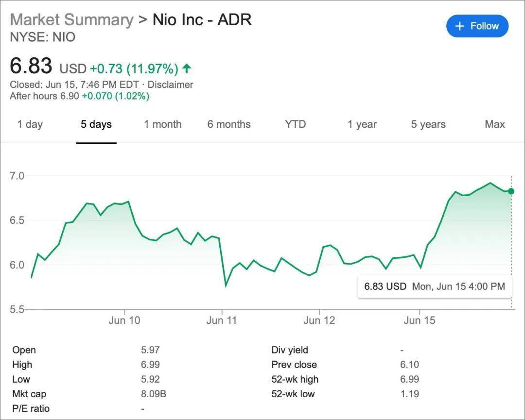Select the 5 days tab
525x420 pixels.
click(96, 124)
